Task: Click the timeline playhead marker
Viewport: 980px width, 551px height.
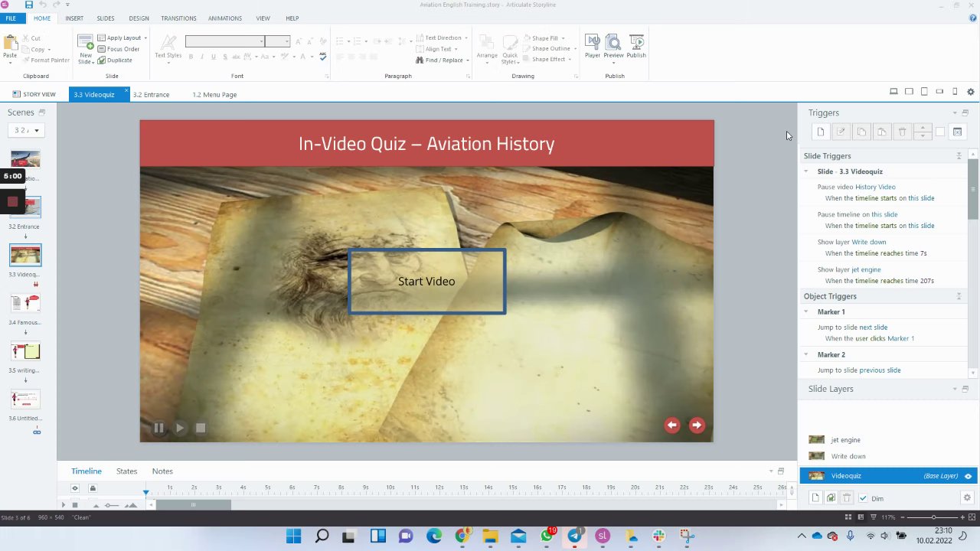Action: point(145,491)
